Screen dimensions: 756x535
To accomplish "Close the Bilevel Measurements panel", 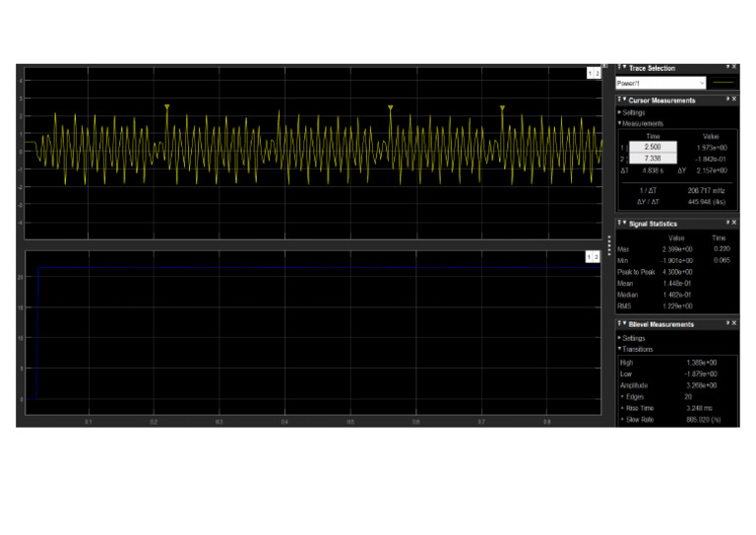I will pyautogui.click(x=734, y=323).
